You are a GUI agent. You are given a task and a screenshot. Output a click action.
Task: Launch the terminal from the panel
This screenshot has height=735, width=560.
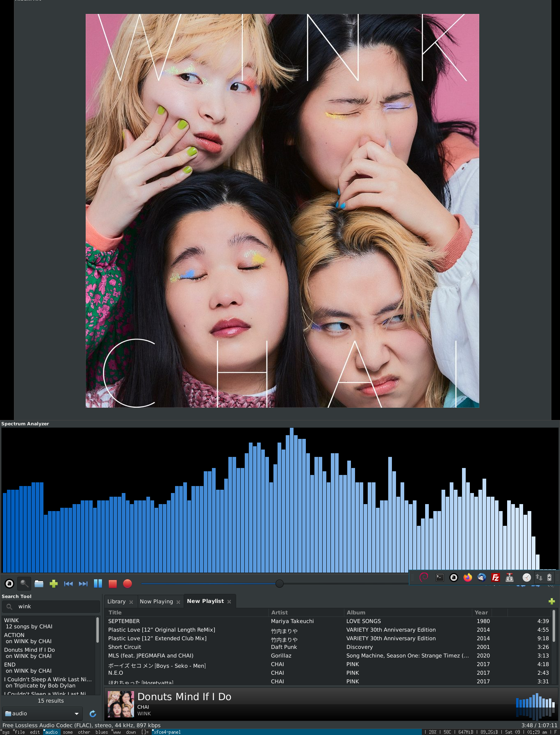click(440, 577)
